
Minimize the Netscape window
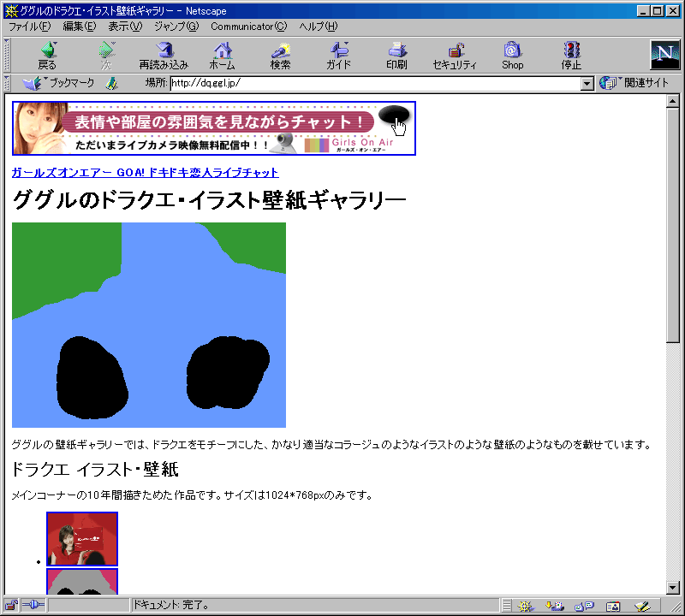pos(642,11)
